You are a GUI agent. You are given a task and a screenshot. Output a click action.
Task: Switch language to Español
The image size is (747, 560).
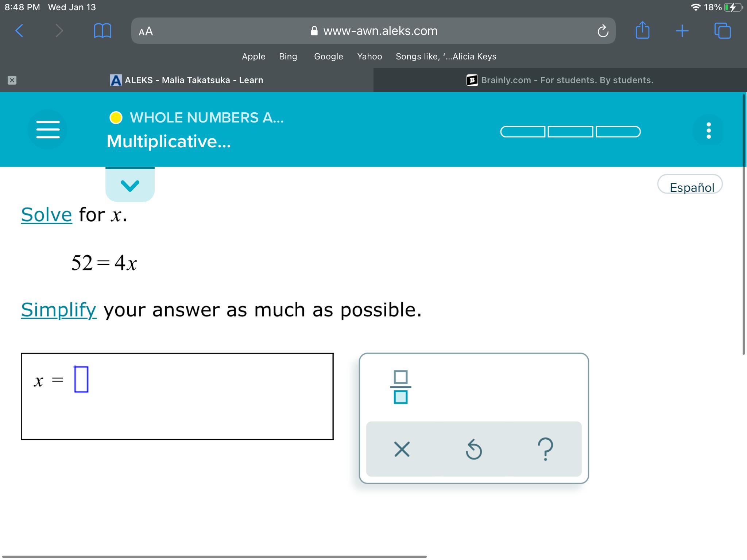tap(690, 185)
